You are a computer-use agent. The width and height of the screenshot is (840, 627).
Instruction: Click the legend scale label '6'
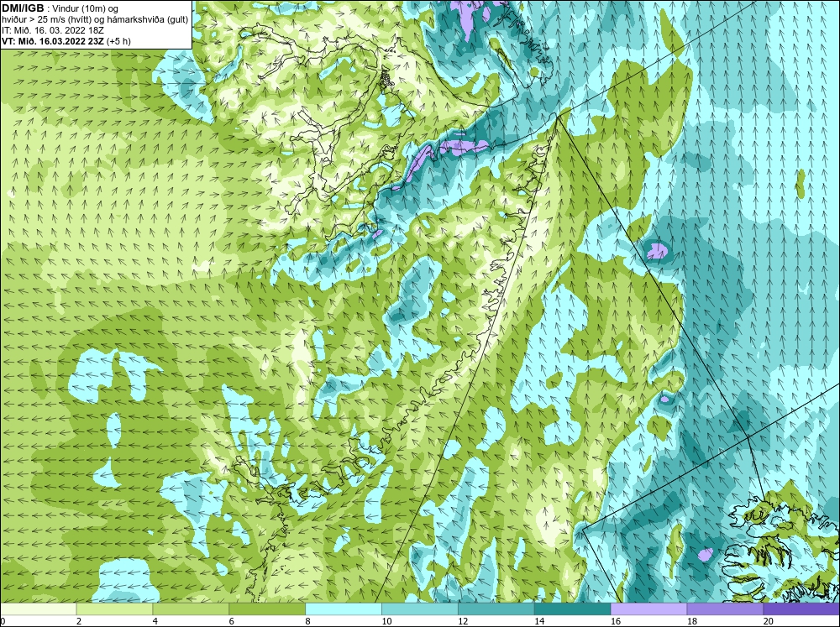(232, 621)
